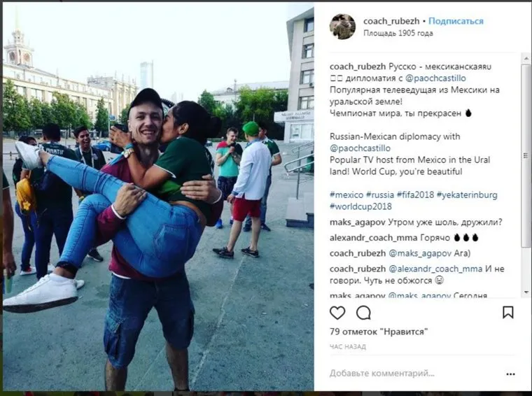View maks_agapov commenter profile
This screenshot has width=532, height=396.
pos(357,222)
